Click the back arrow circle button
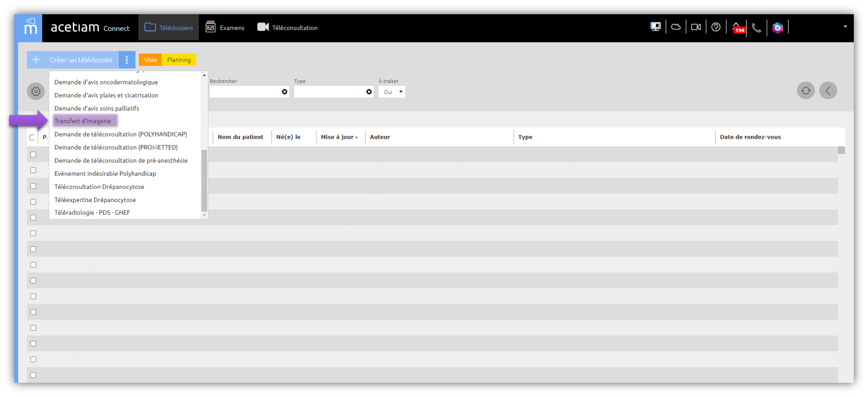The image size is (868, 397). (x=828, y=91)
